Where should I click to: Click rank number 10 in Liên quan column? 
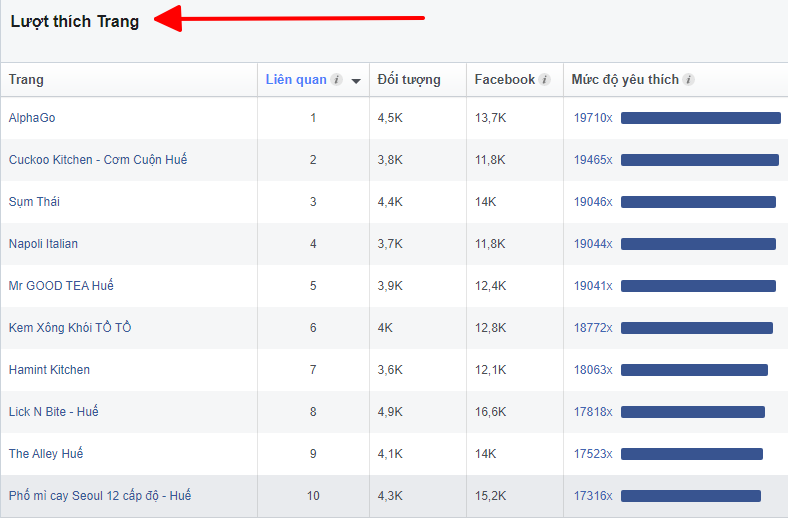[313, 495]
